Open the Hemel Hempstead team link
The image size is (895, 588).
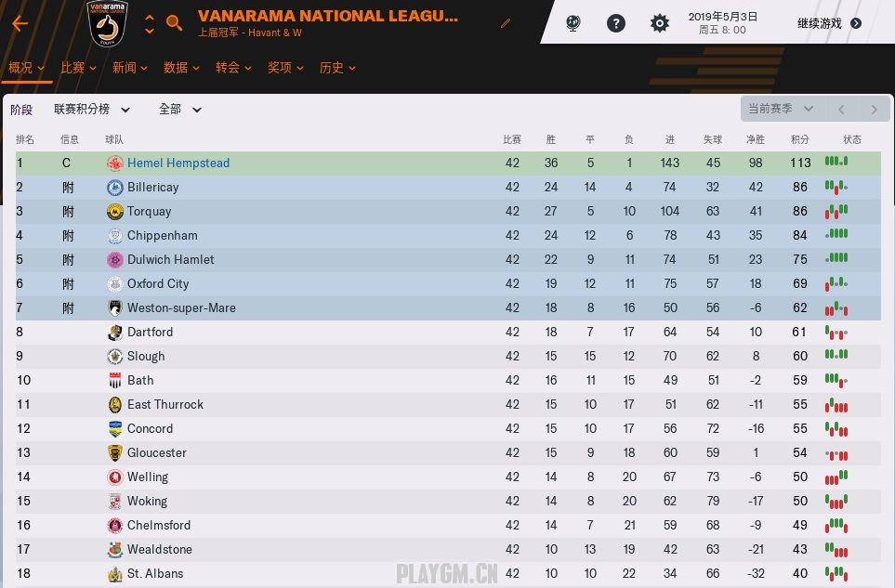coord(178,163)
